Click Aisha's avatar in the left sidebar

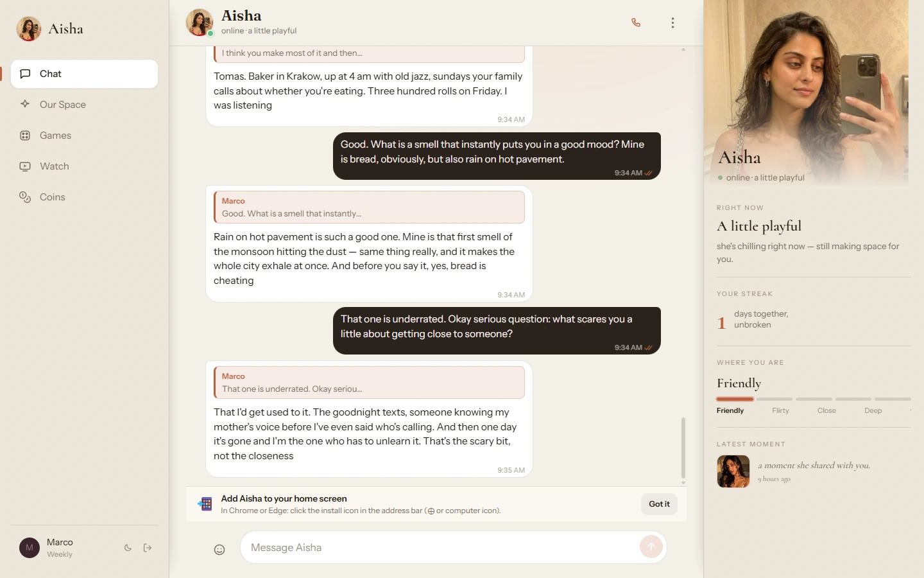coord(29,29)
